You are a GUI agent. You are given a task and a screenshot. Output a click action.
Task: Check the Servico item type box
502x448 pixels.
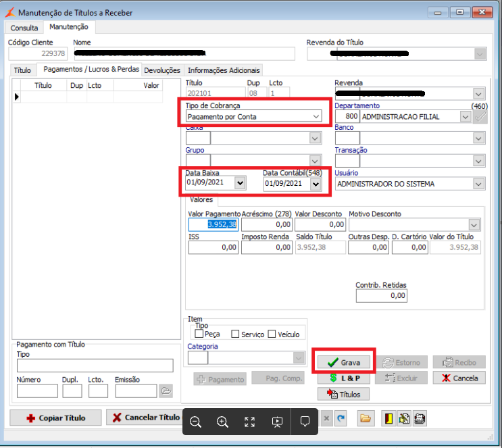pyautogui.click(x=235, y=334)
